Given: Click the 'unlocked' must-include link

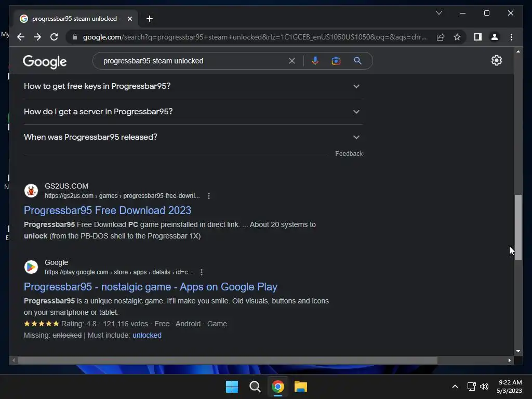Looking at the screenshot, I should coord(147,335).
